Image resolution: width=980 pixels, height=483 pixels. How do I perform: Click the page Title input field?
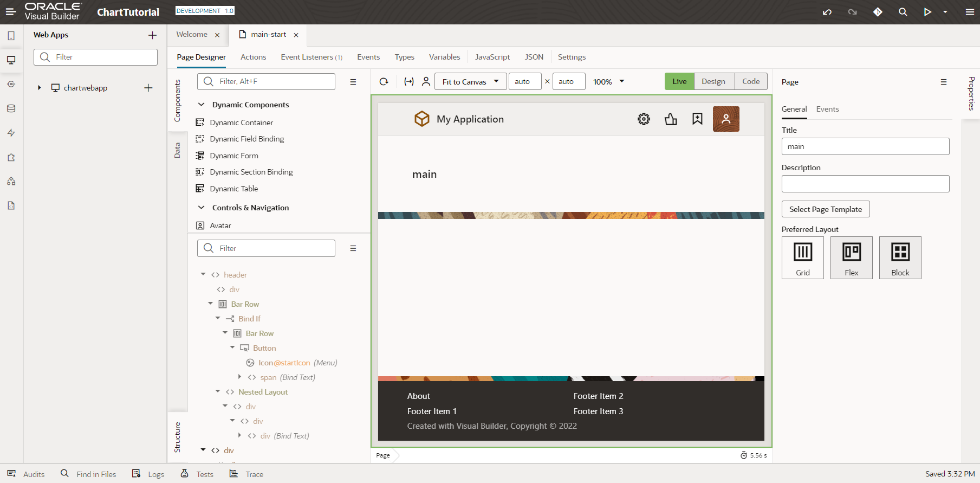[865, 146]
